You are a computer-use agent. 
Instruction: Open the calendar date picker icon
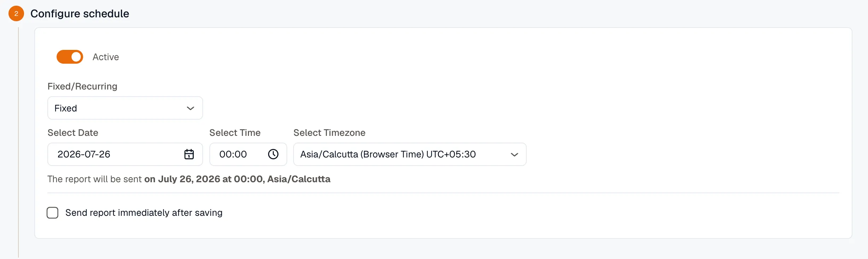[x=189, y=154]
